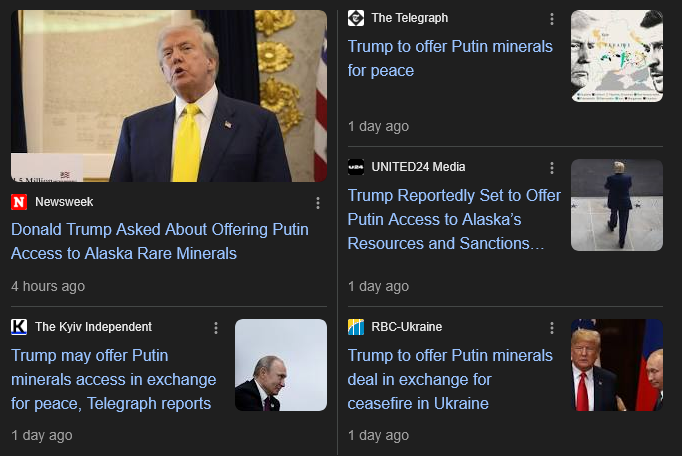Viewport: 682px width, 456px height.
Task: Click the Newsweek logo icon
Action: point(19,202)
